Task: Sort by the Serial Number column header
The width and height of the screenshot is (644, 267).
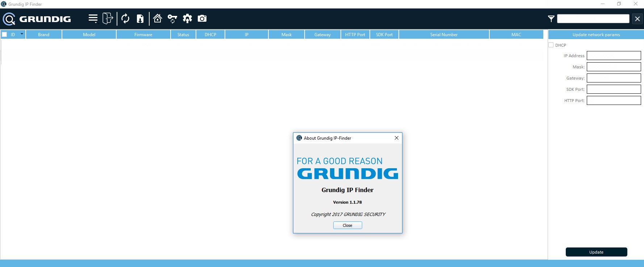Action: [x=444, y=35]
